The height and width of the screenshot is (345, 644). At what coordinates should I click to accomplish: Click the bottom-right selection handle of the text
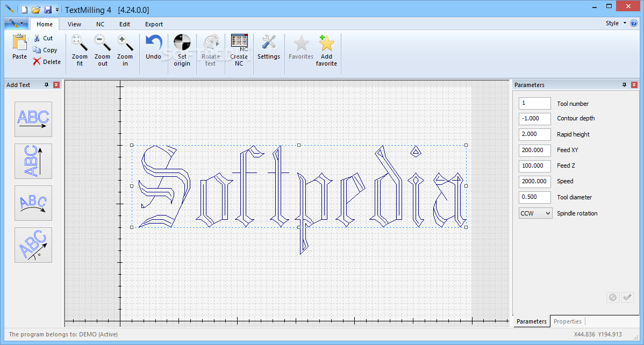(466, 227)
